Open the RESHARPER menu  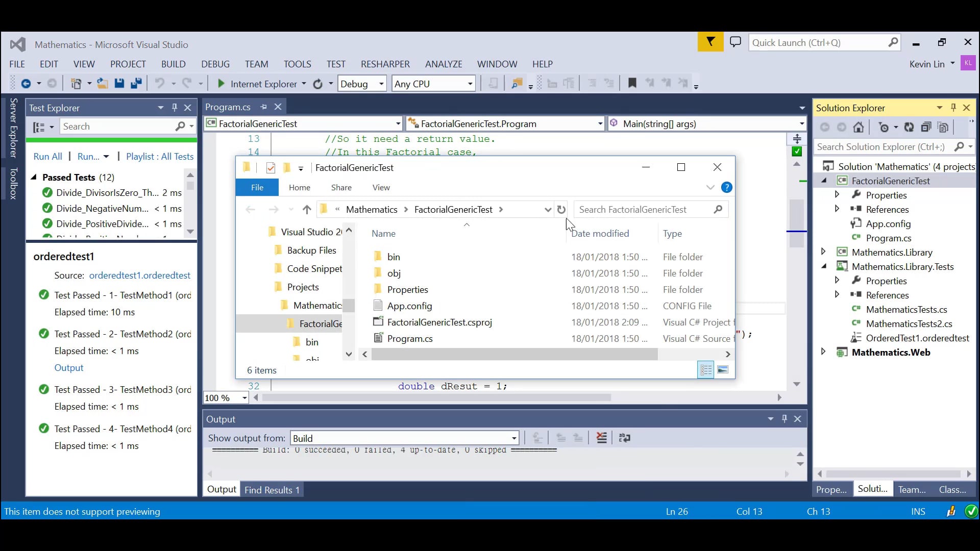click(x=385, y=64)
